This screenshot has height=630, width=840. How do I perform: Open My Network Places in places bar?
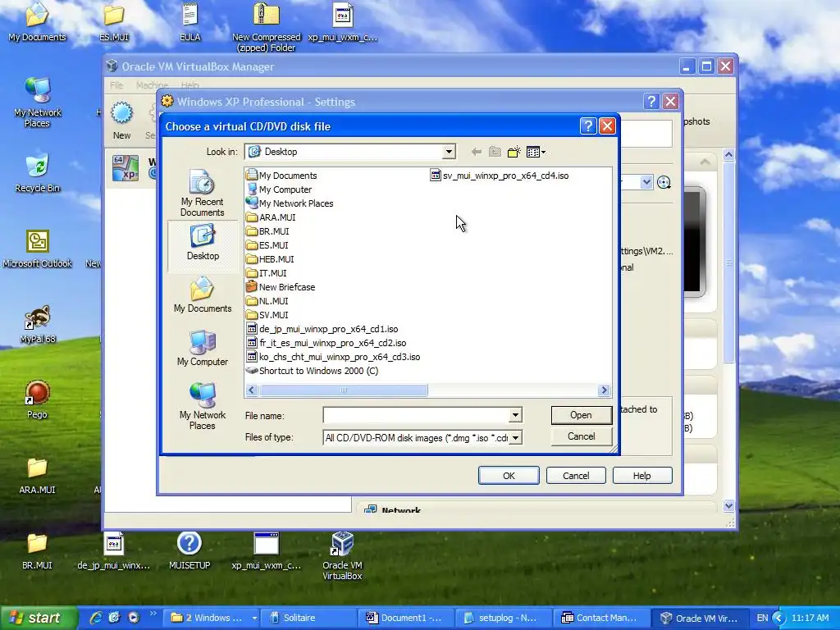(203, 406)
